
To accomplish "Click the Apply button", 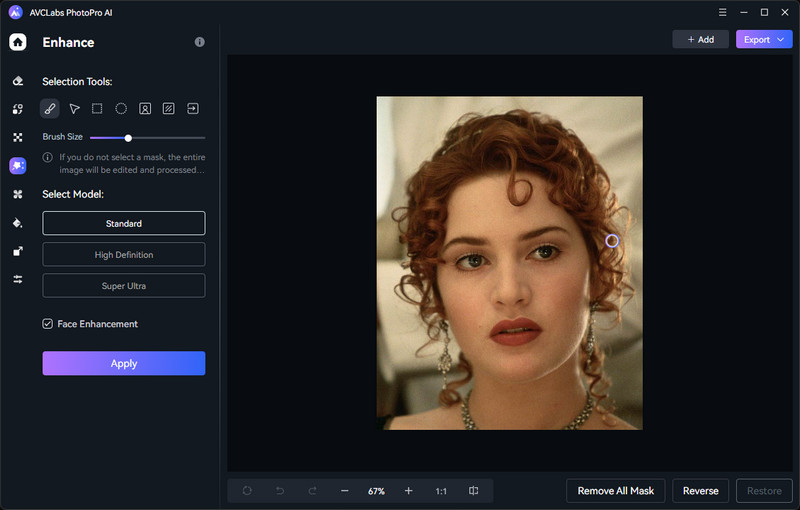I will (124, 363).
